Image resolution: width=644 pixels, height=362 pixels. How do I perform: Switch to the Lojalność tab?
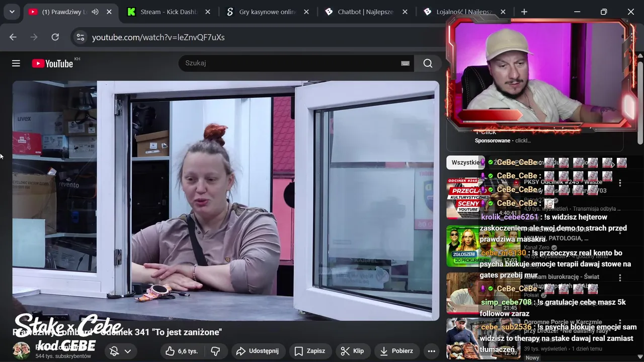click(x=464, y=12)
